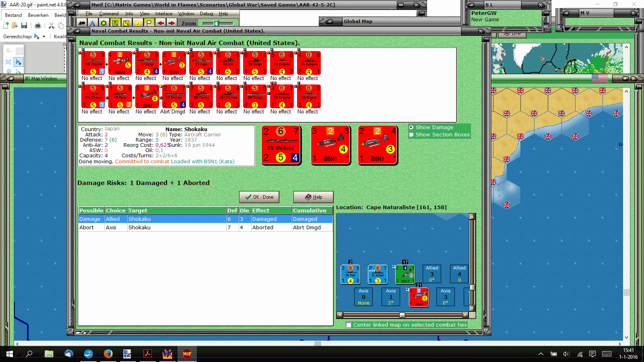Click the Allied 4 sea box
This screenshot has height=362, width=644.
pyautogui.click(x=459, y=274)
